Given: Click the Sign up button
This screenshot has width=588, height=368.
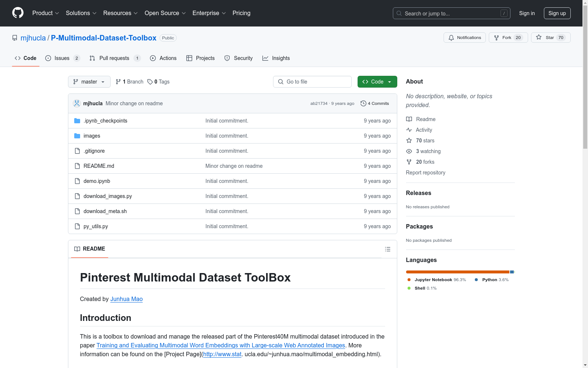Looking at the screenshot, I should pyautogui.click(x=557, y=13).
